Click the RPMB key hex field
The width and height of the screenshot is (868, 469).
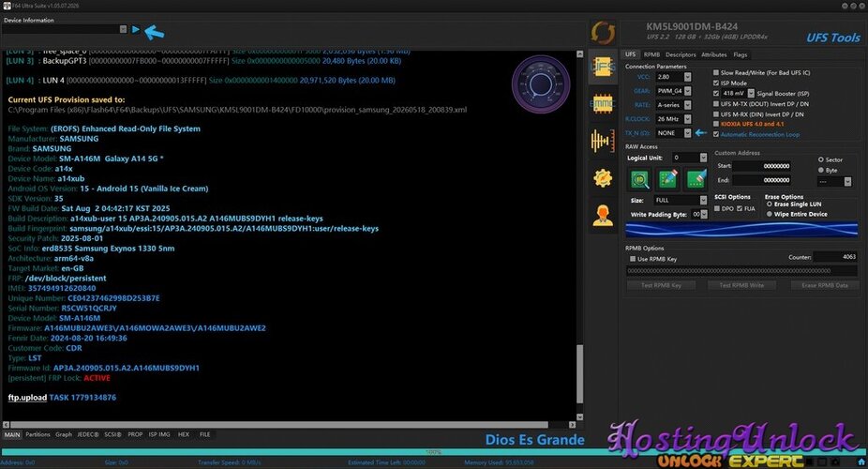coord(742,271)
